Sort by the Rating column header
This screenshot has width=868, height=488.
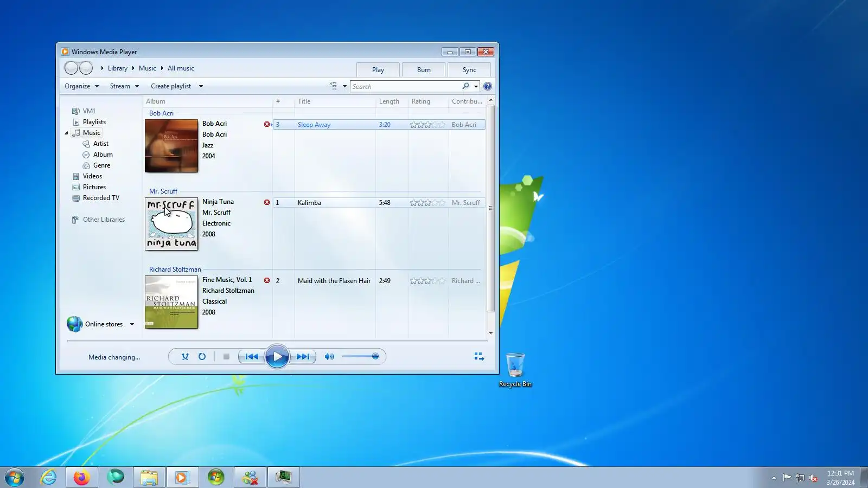[427, 101]
